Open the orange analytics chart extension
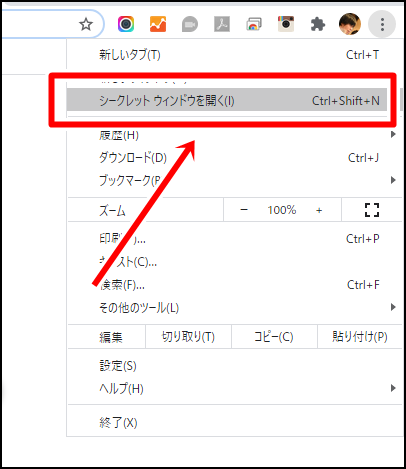 (x=158, y=24)
